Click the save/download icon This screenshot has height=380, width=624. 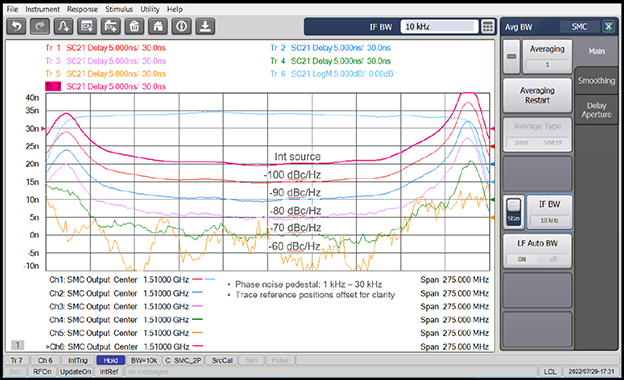[x=205, y=27]
